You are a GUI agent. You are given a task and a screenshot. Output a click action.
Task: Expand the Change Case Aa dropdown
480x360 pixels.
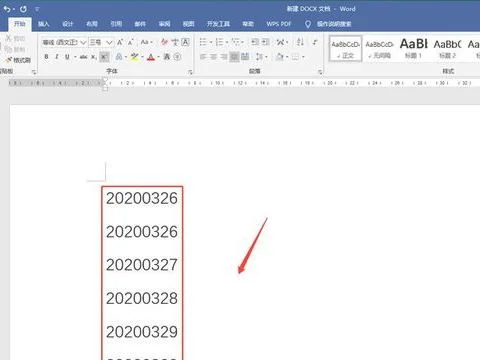(x=146, y=42)
